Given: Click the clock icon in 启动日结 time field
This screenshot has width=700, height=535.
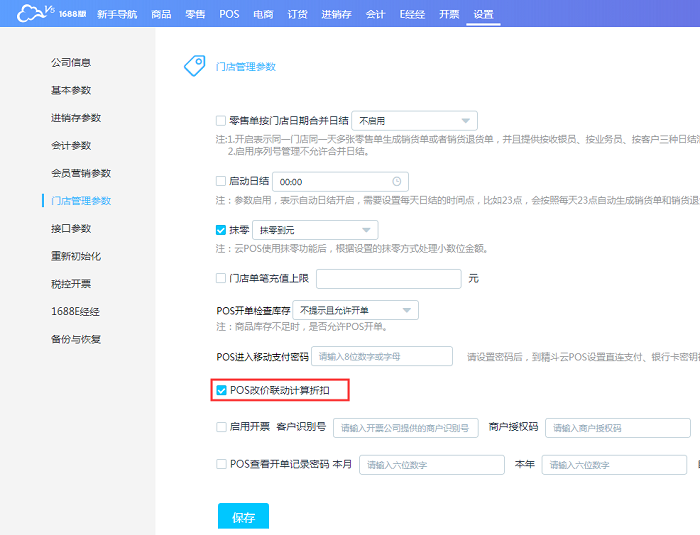Looking at the screenshot, I should tap(397, 181).
